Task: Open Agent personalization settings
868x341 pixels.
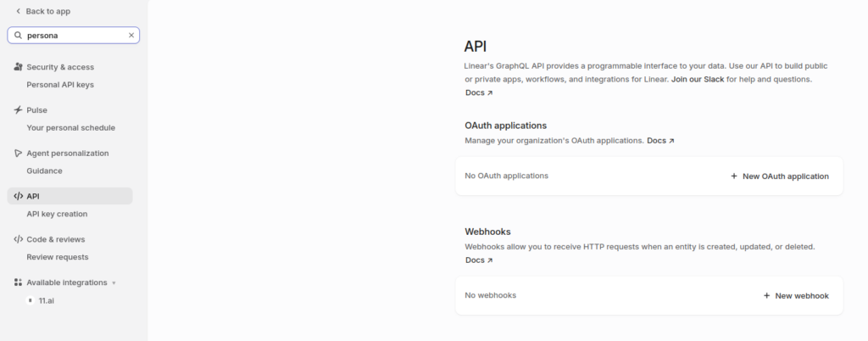Action: point(68,154)
